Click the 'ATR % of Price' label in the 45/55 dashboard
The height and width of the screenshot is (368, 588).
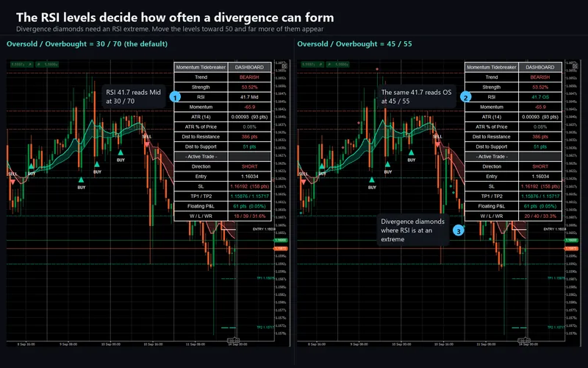coord(492,127)
